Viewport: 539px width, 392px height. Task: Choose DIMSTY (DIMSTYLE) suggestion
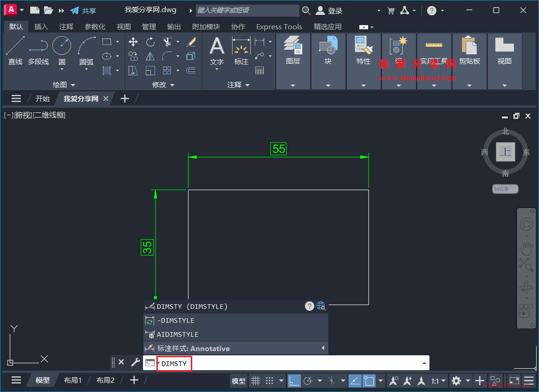pyautogui.click(x=235, y=307)
